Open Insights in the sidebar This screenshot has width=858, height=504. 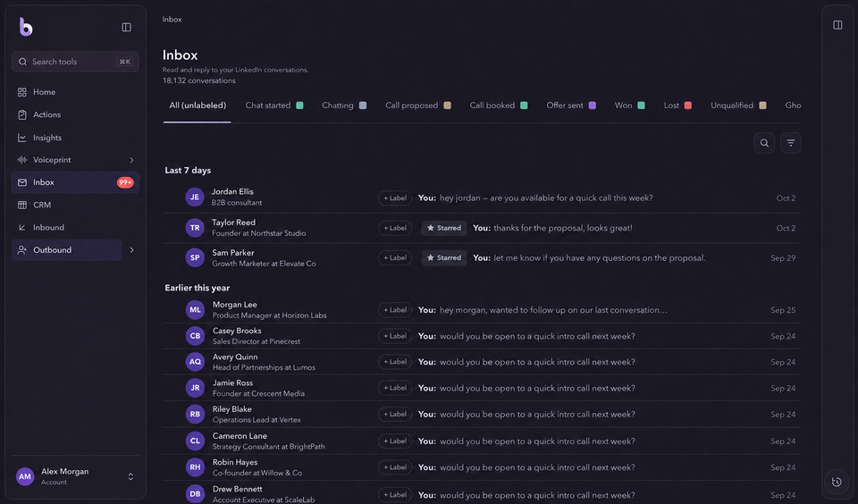point(75,138)
